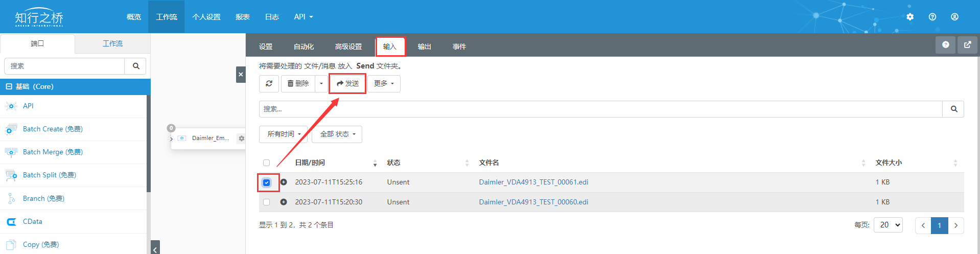Click the search magnifier in port sidebar
The height and width of the screenshot is (254, 980).
pos(136,66)
